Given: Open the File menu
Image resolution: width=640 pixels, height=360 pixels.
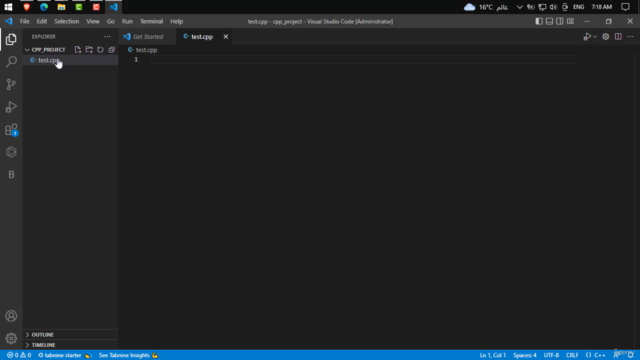Looking at the screenshot, I should tap(24, 21).
